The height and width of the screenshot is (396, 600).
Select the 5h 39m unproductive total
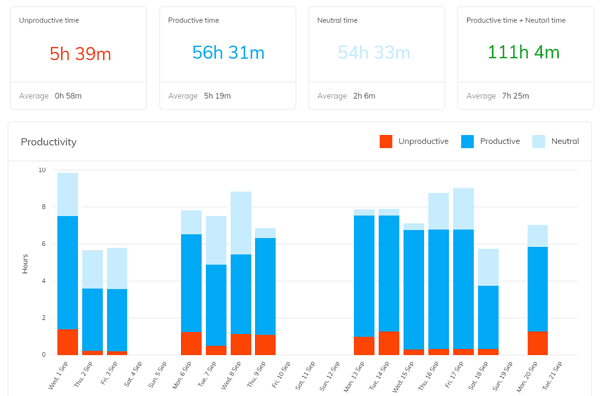tap(80, 53)
